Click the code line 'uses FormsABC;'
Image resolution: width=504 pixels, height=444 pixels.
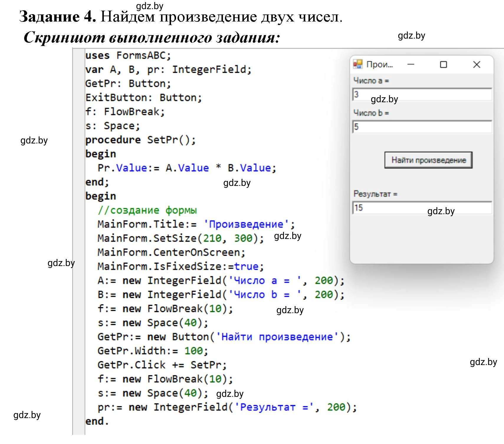click(x=128, y=55)
